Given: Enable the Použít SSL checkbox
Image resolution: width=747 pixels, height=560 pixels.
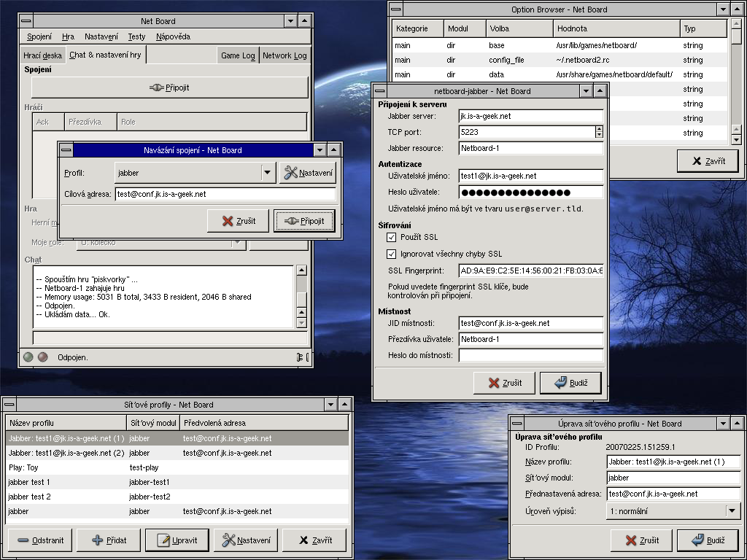Looking at the screenshot, I should (392, 237).
